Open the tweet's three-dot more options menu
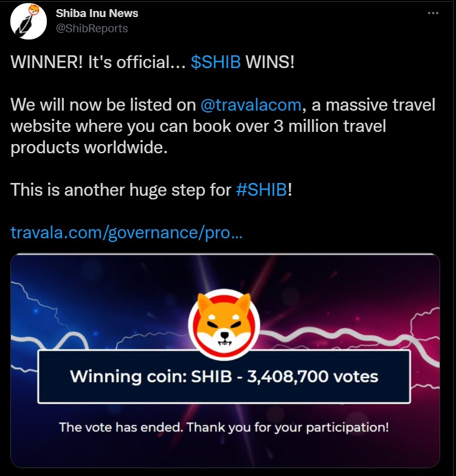 pos(433,13)
